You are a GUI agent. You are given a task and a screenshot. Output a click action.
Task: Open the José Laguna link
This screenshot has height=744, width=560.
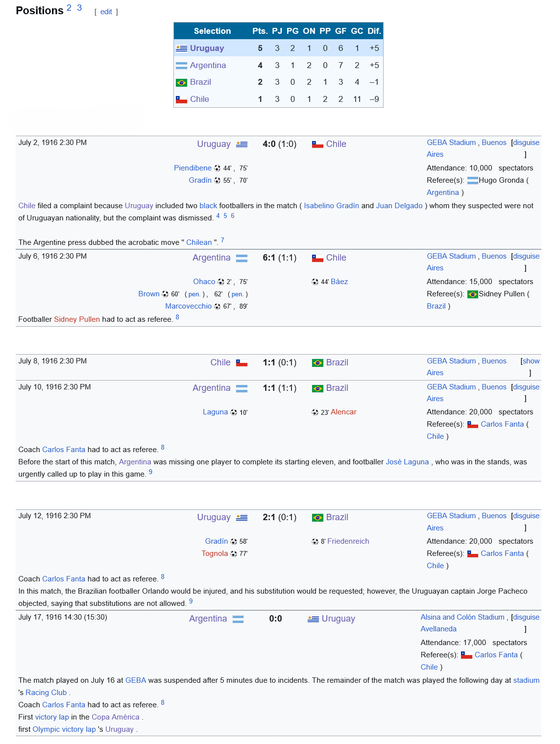click(x=407, y=462)
